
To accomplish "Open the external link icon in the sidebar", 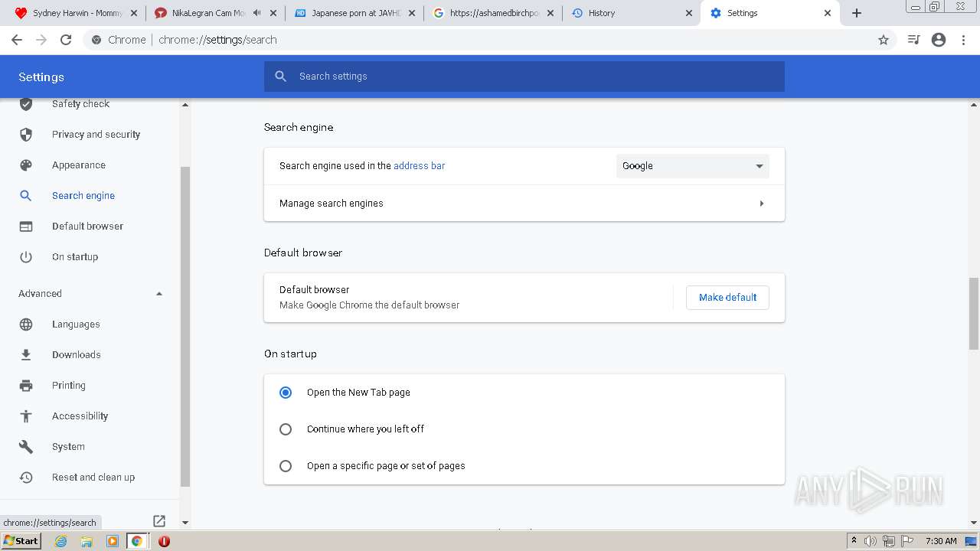I will coord(159,521).
